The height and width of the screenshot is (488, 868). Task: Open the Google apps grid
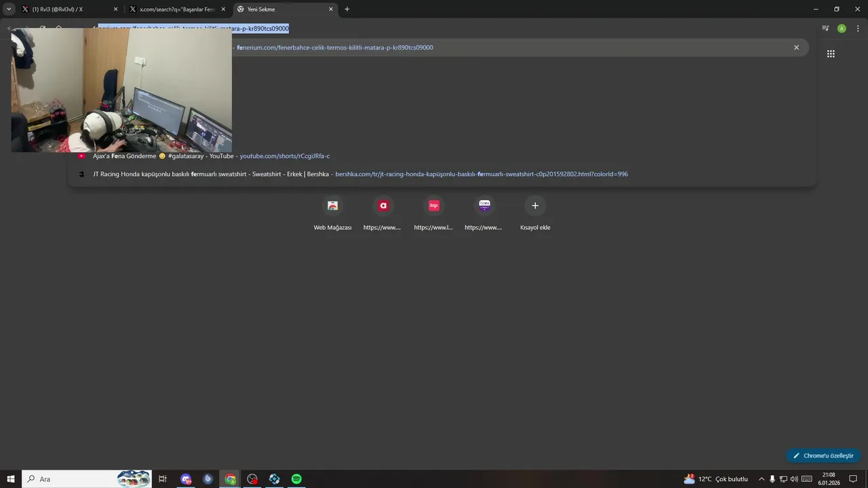click(x=831, y=54)
